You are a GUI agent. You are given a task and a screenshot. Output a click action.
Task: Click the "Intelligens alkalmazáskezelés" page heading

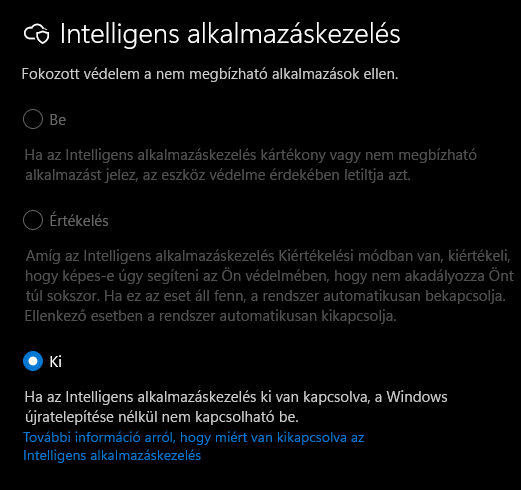pyautogui.click(x=230, y=34)
